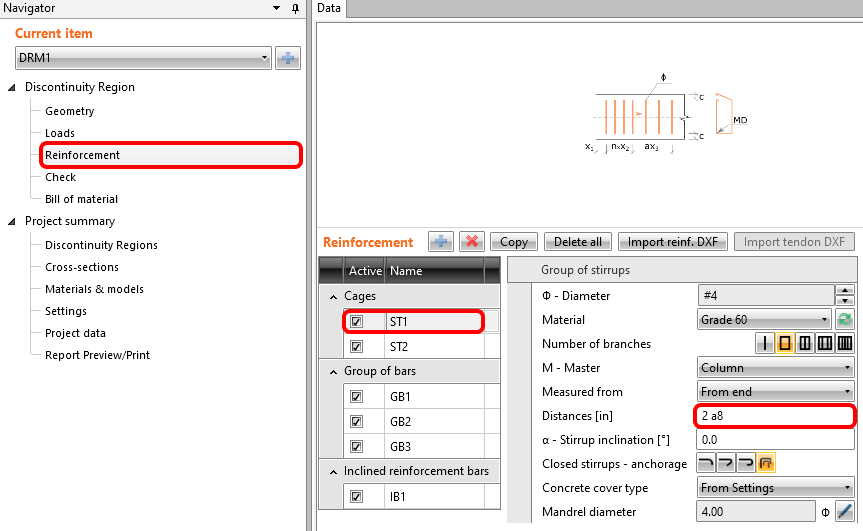
Task: Toggle ST1 active checkbox
Action: (x=357, y=321)
